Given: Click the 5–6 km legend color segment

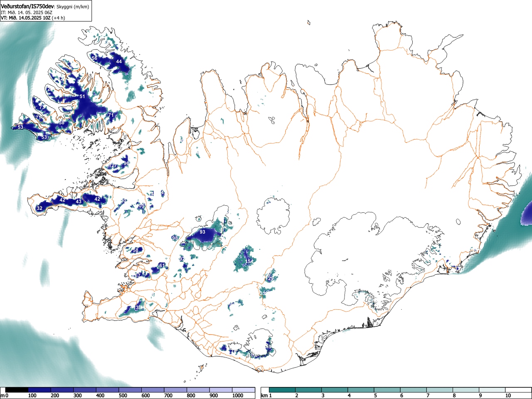Looking at the screenshot, I should 387,390.
